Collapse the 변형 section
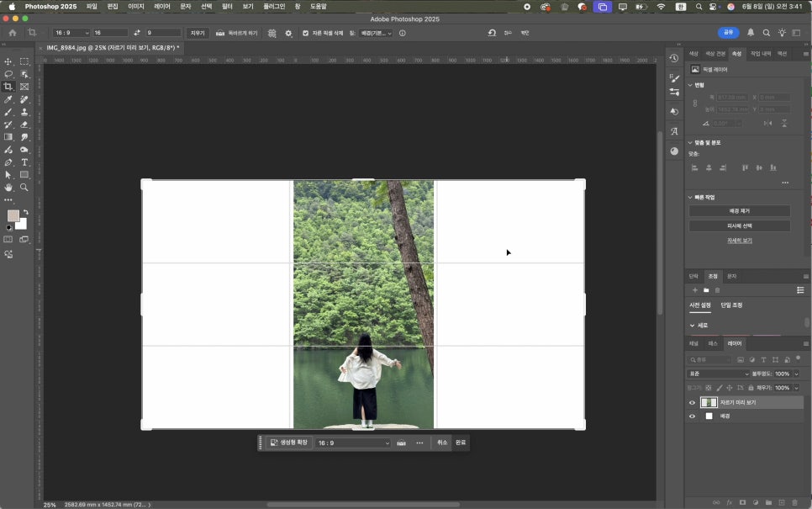This screenshot has width=812, height=509. click(690, 85)
